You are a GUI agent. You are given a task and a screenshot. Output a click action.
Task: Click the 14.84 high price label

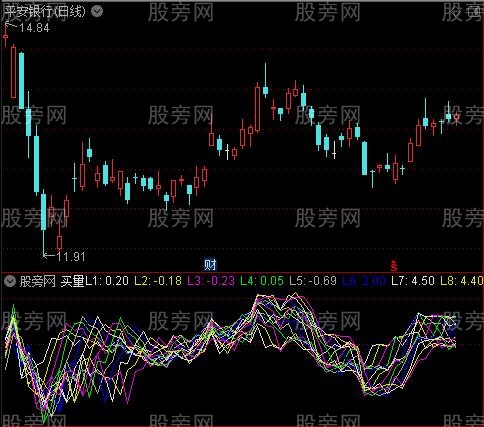click(x=34, y=28)
